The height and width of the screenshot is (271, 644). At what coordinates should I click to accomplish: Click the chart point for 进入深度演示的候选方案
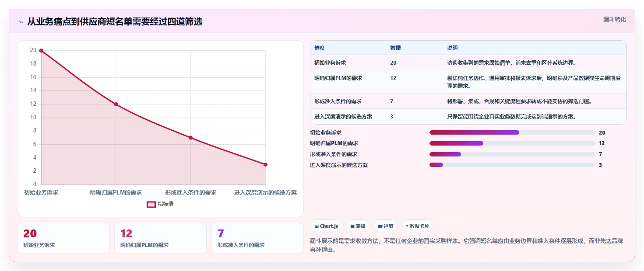pyautogui.click(x=265, y=164)
